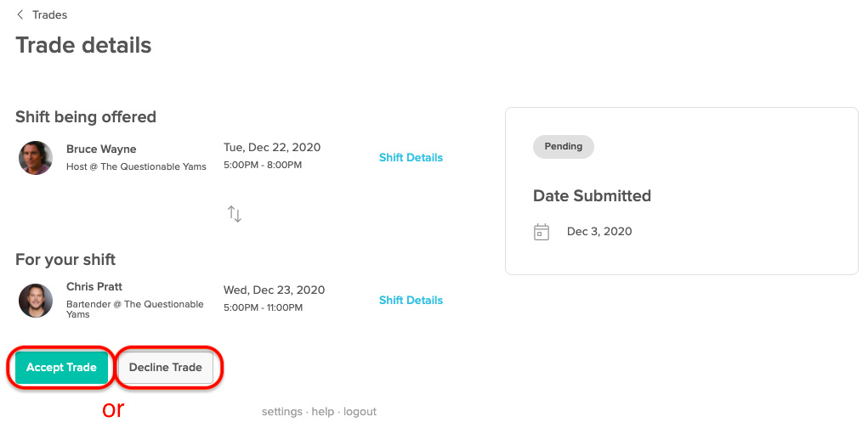Click Bruce Wayne's profile photo
The image size is (868, 428).
[x=36, y=158]
